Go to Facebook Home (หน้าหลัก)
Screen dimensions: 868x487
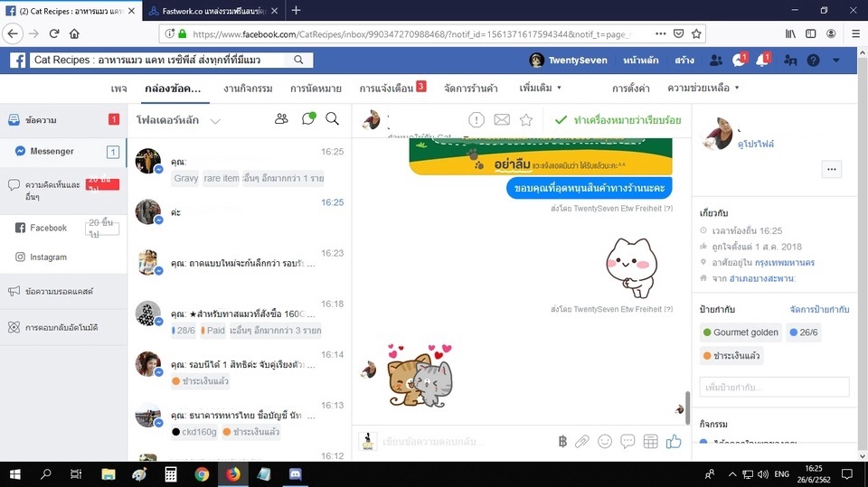(640, 60)
